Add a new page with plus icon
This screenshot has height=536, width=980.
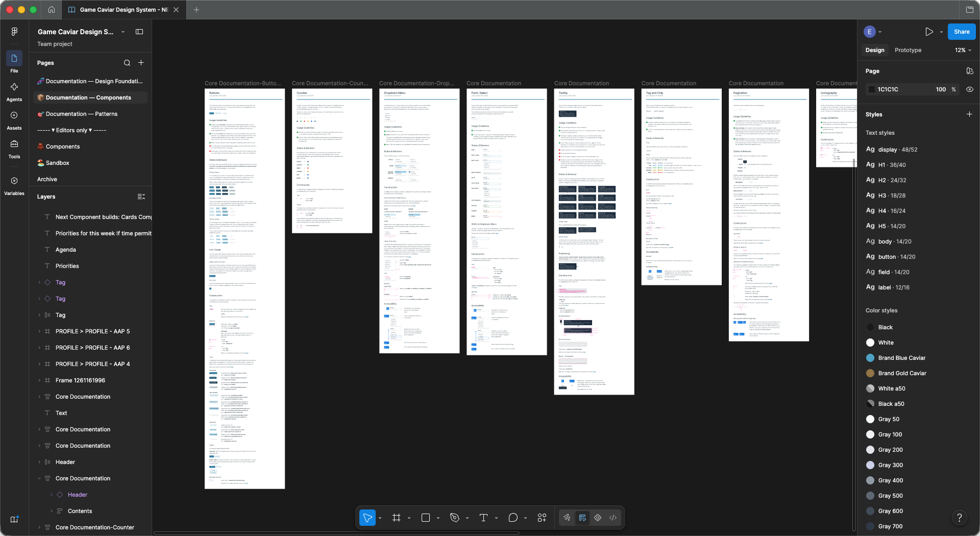tap(141, 63)
